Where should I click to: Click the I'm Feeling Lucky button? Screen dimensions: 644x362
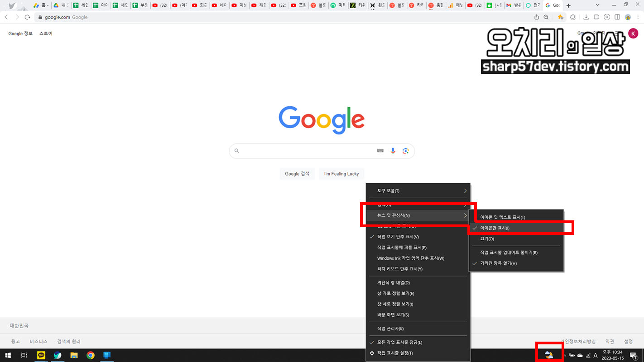click(341, 174)
